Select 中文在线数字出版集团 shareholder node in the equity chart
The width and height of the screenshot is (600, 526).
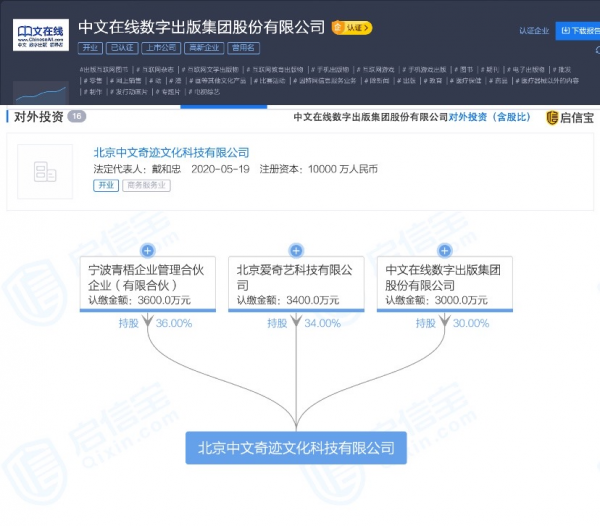point(445,284)
